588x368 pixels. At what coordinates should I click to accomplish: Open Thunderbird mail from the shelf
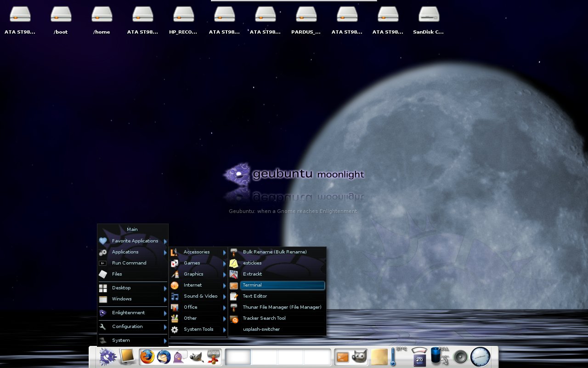[164, 356]
